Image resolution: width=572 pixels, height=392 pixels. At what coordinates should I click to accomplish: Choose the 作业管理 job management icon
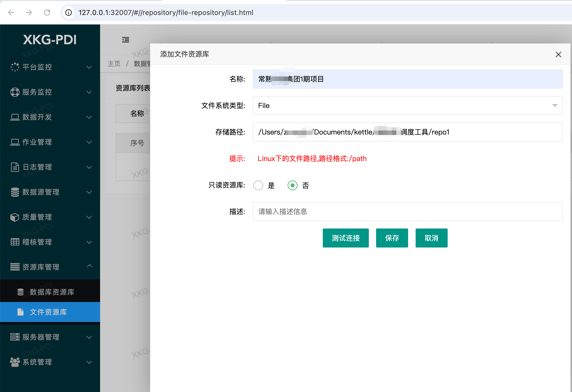pyautogui.click(x=15, y=142)
